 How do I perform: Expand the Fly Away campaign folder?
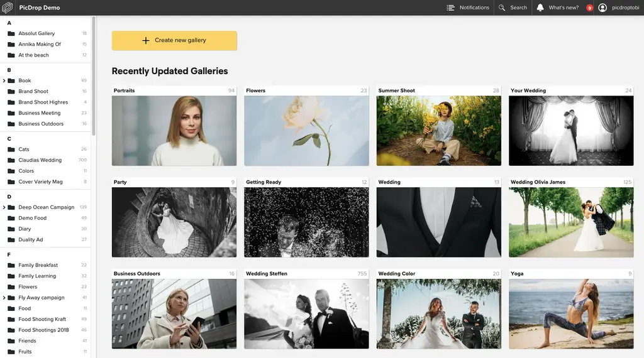point(4,298)
